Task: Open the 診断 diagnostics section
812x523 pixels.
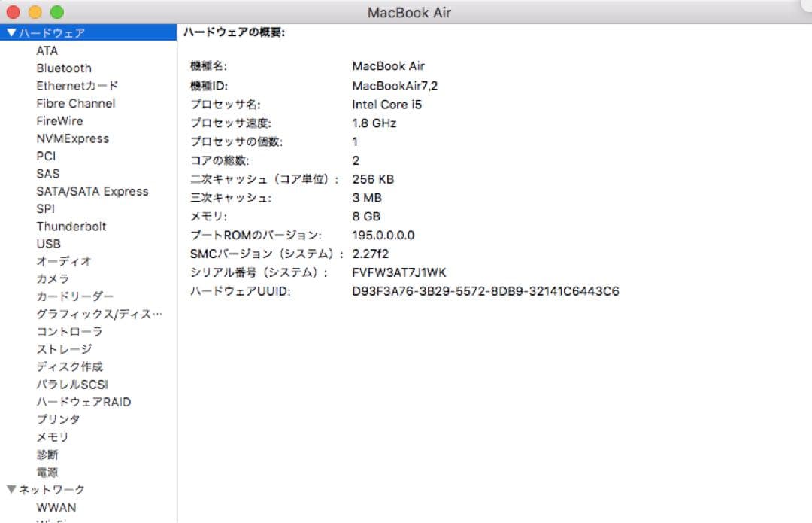Action: [47, 455]
